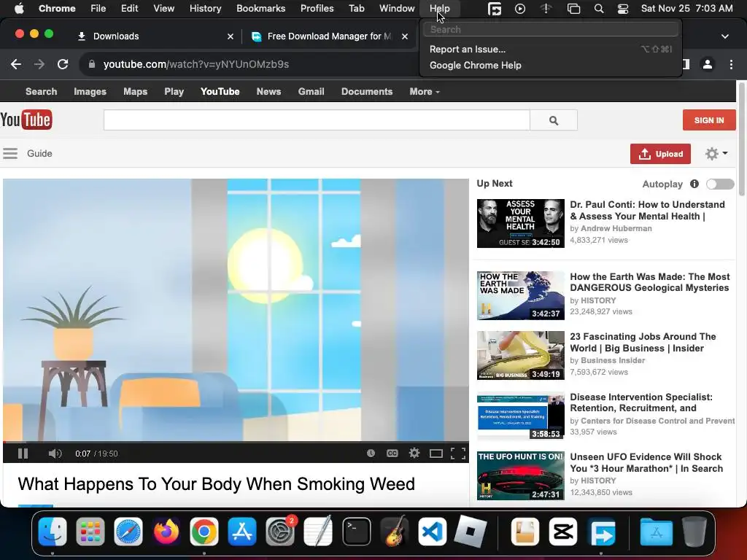
Task: Open the Apple menu
Action: pyautogui.click(x=19, y=8)
